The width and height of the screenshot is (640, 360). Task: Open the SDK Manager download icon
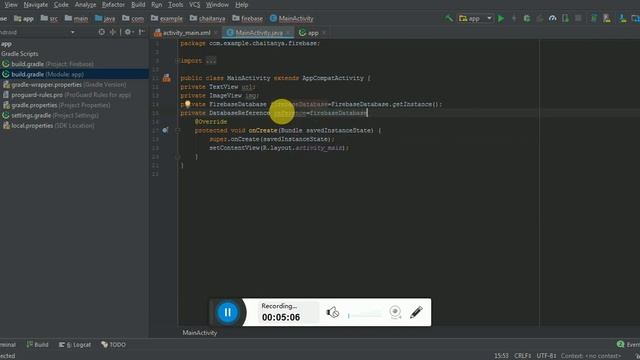point(622,18)
